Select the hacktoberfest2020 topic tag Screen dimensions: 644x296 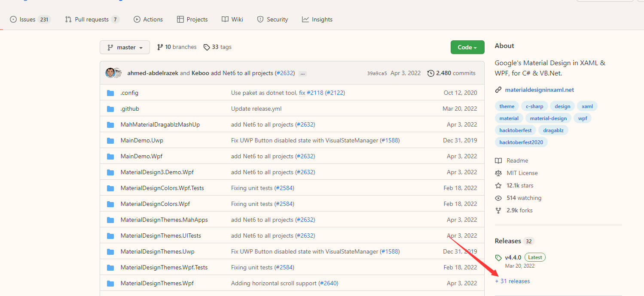pyautogui.click(x=521, y=142)
